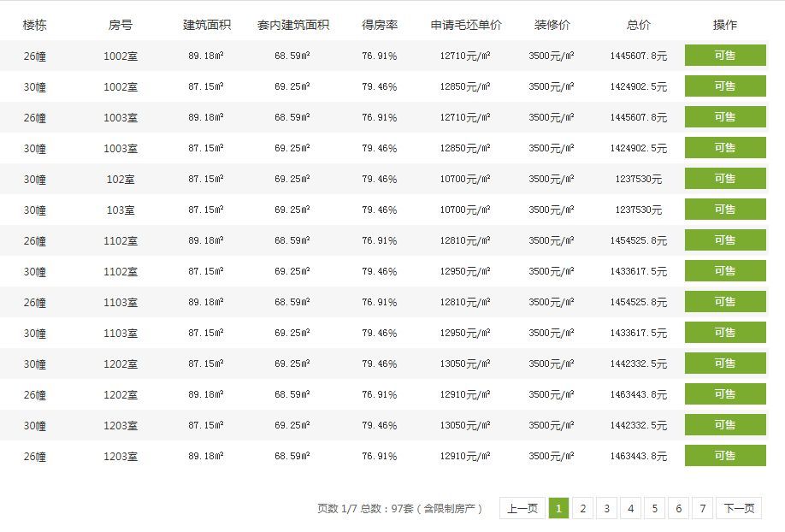This screenshot has height=532, width=785.
Task: Click 26幢 in the 1202室 row
Action: point(34,395)
